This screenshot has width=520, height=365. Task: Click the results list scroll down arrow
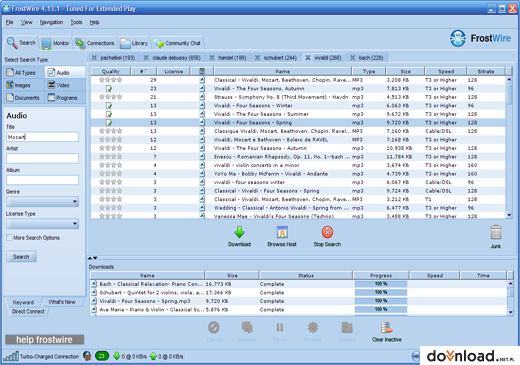[509, 215]
